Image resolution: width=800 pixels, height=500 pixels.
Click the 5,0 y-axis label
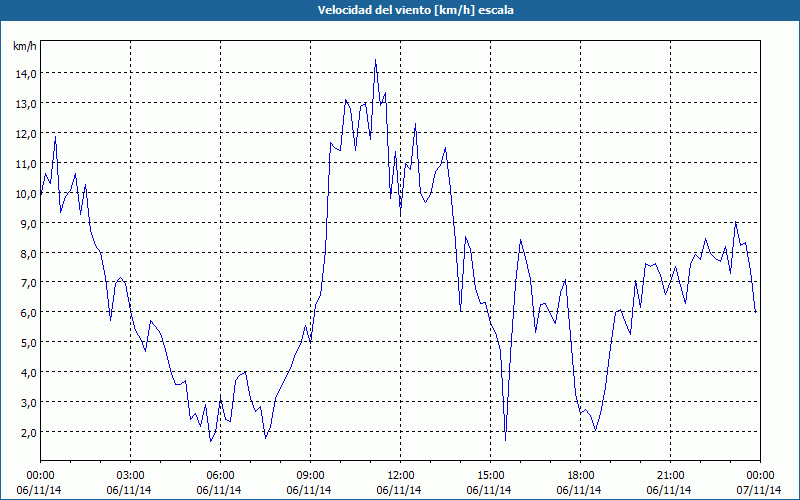point(29,343)
